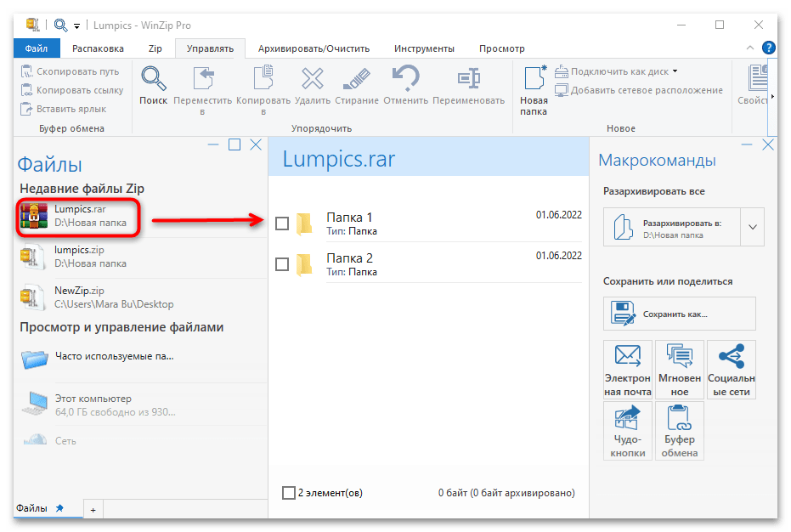Image resolution: width=791 pixels, height=532 pixels.
Task: Click the Сохранить как button
Action: click(x=679, y=314)
